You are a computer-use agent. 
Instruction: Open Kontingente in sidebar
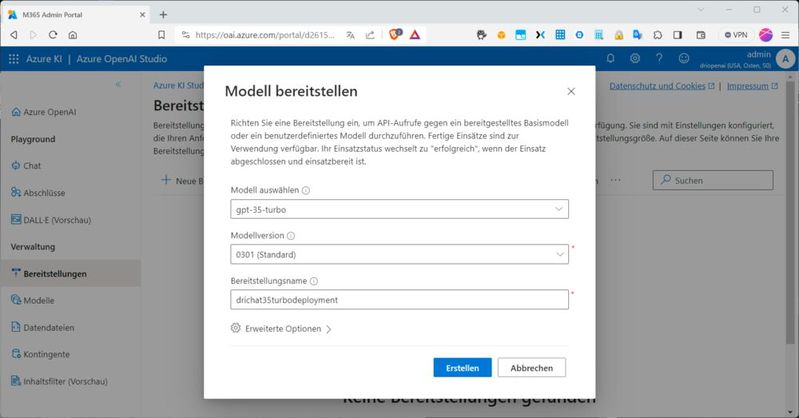(40, 354)
